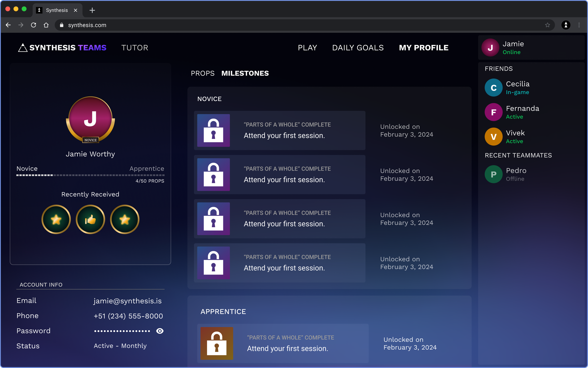
Task: Open the Play page
Action: (x=307, y=48)
